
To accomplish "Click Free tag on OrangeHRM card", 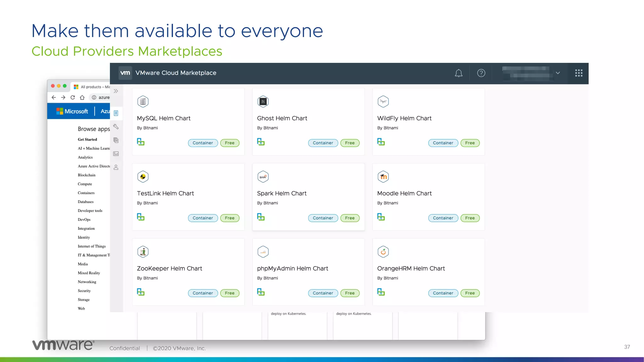I will (x=470, y=293).
